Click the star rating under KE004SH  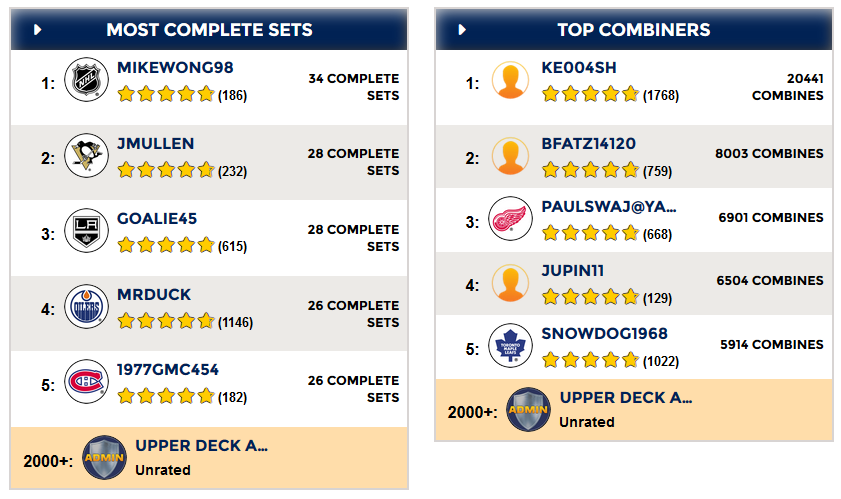[591, 94]
